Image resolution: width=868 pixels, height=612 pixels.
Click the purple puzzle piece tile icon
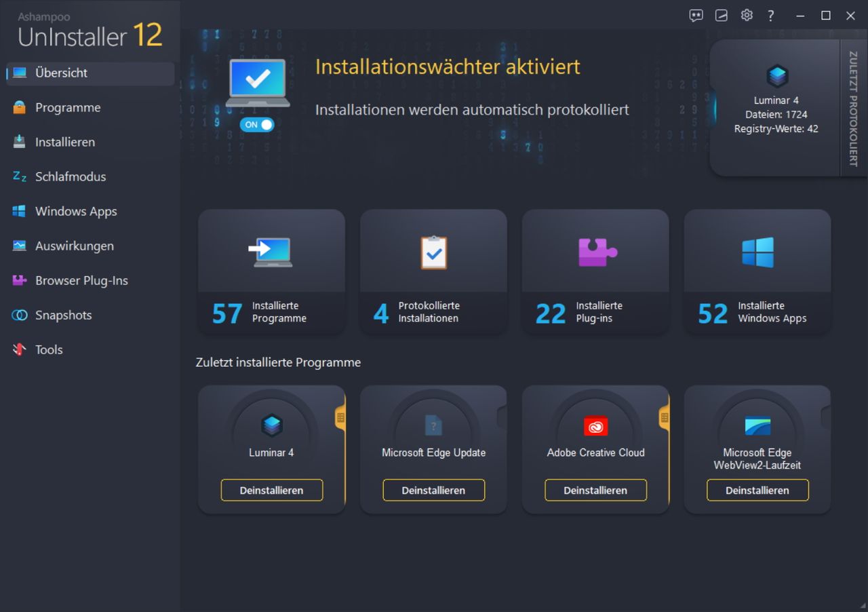[x=597, y=252]
